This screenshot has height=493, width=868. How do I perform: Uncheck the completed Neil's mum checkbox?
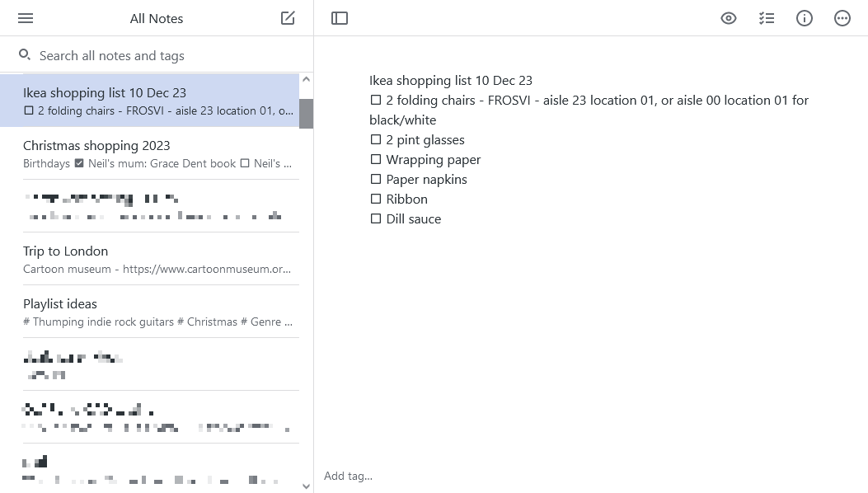click(x=79, y=163)
